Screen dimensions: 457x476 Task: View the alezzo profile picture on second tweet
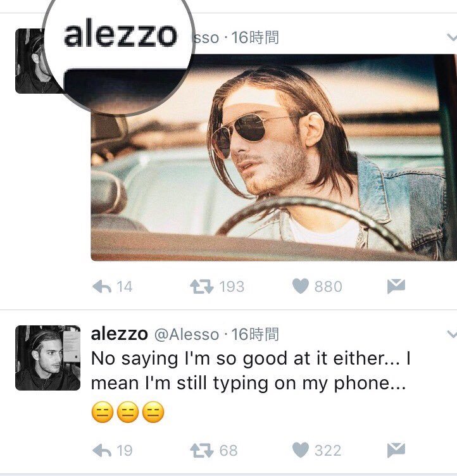(47, 358)
